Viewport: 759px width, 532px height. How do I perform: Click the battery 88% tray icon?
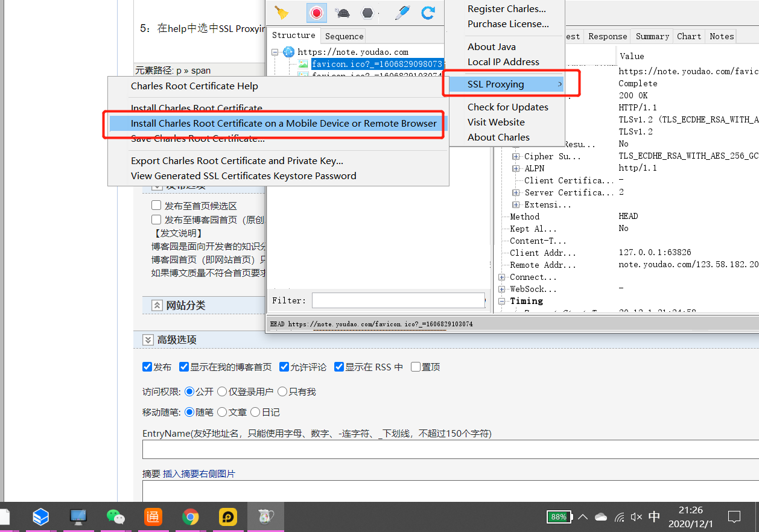[x=559, y=517]
